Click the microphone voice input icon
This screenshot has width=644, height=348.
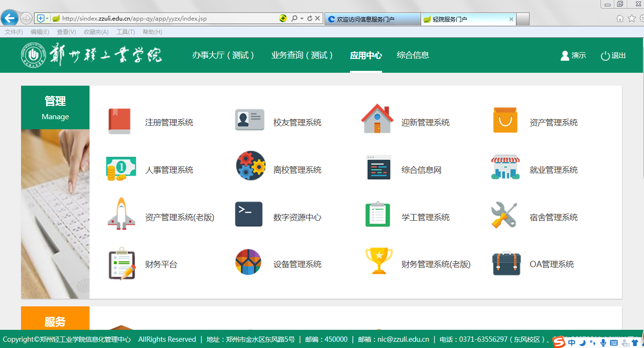(603, 343)
